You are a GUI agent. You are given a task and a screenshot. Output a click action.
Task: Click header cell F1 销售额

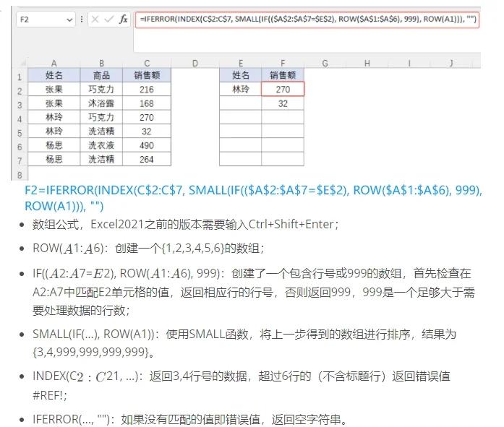tap(283, 75)
